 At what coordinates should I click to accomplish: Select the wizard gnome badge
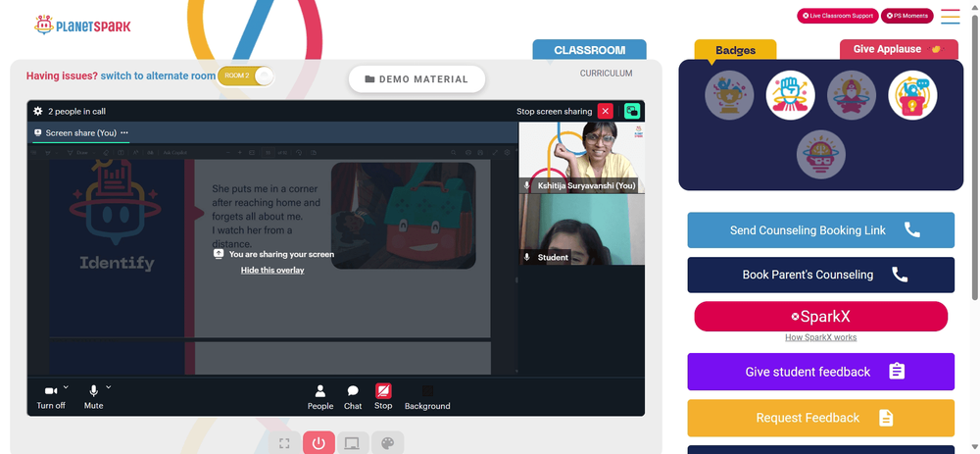(x=852, y=95)
